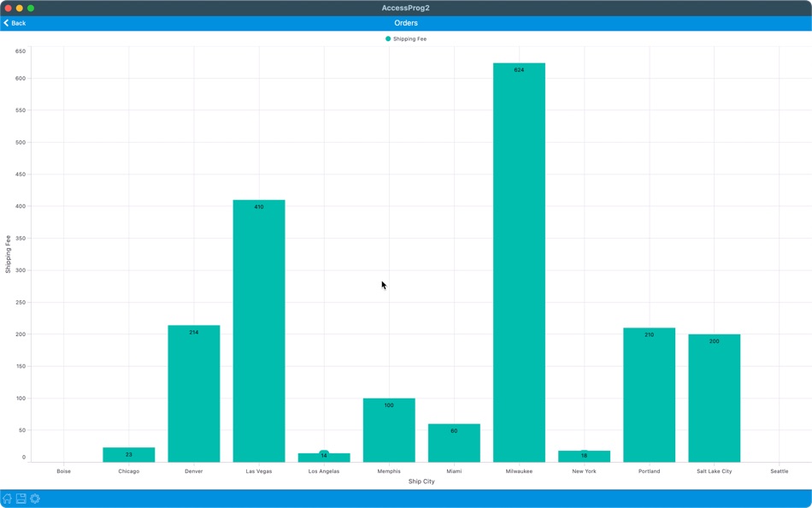Click the Las Vegas axis label
Viewport: 812px width, 508px height.
pos(259,471)
